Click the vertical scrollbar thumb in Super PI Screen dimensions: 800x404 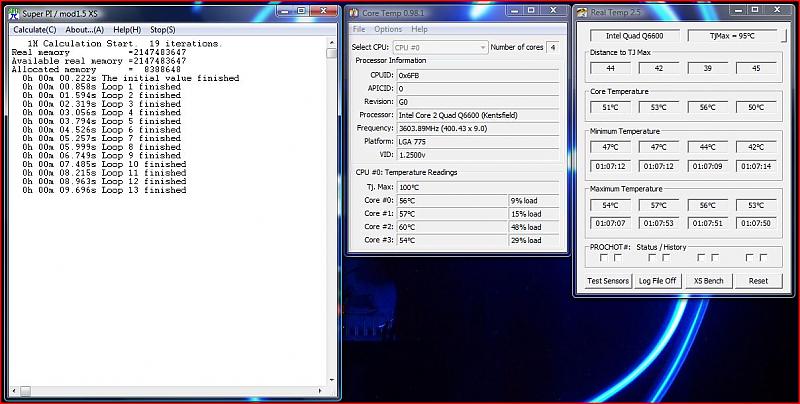coord(332,53)
